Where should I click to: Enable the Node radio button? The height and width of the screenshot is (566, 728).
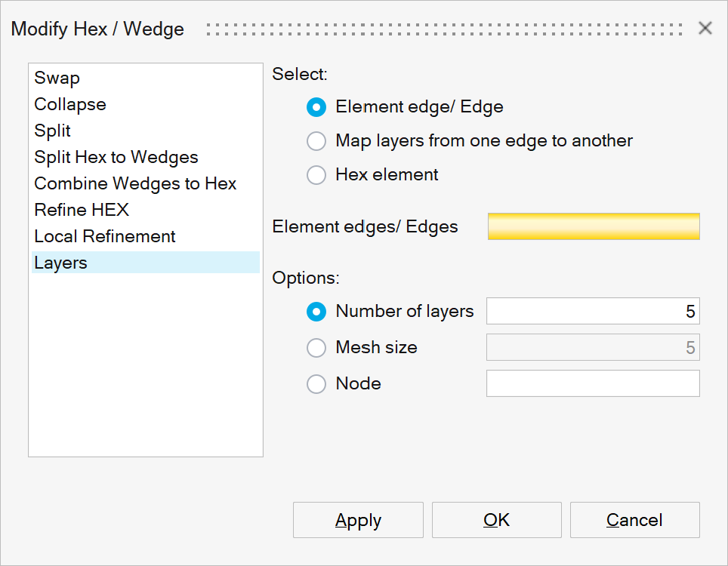(x=316, y=383)
